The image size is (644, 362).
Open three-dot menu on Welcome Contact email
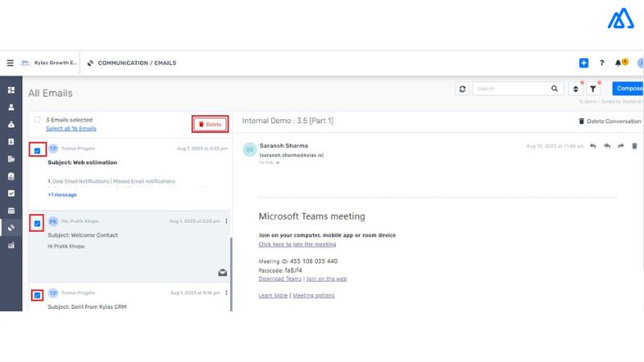pyautogui.click(x=226, y=221)
